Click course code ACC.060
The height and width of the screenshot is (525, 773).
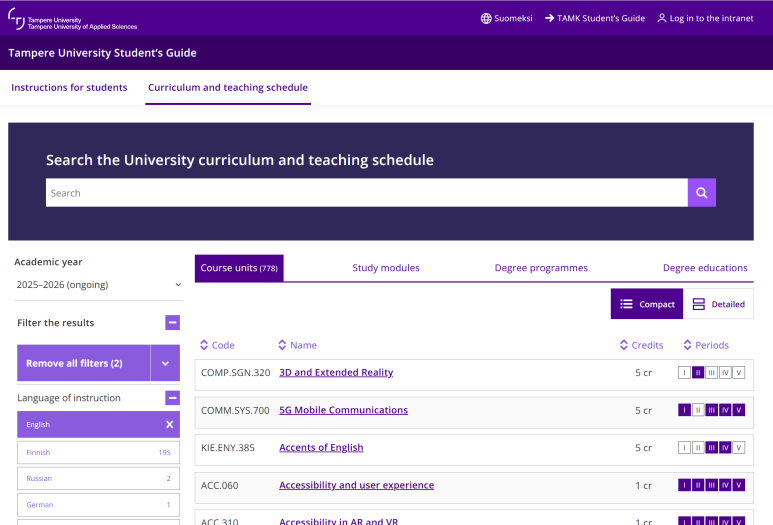[219, 485]
